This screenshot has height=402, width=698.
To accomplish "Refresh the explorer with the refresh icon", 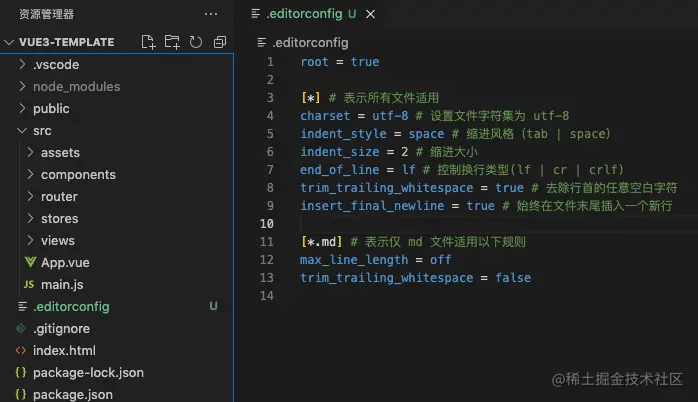I will (x=196, y=42).
